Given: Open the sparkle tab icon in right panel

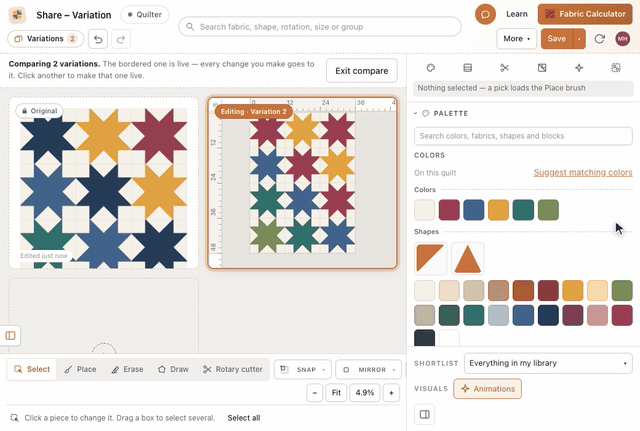Looking at the screenshot, I should click(579, 68).
